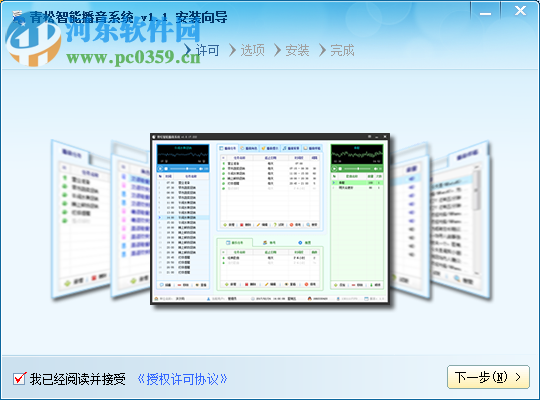
Task: Check the 我已经阅读并接受 checkbox
Action: 19,379
